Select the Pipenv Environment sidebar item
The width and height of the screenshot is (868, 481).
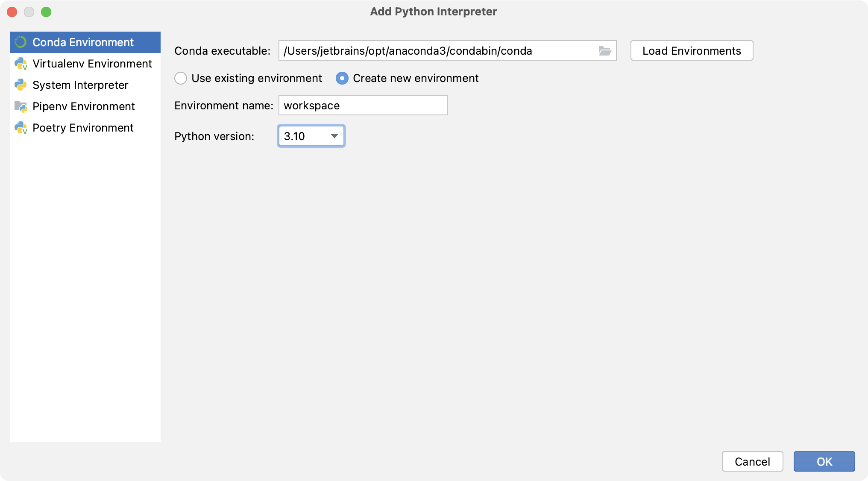click(85, 106)
